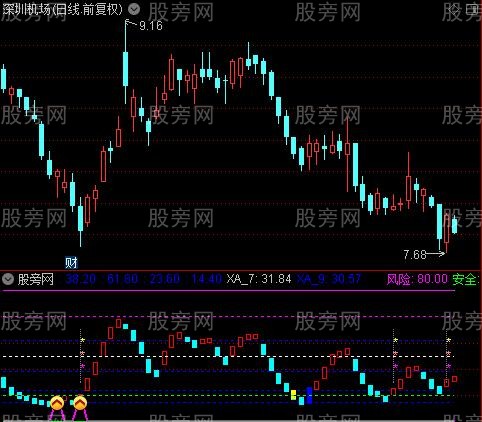
Task: Click the 财 financial marker icon
Action: coord(71,263)
